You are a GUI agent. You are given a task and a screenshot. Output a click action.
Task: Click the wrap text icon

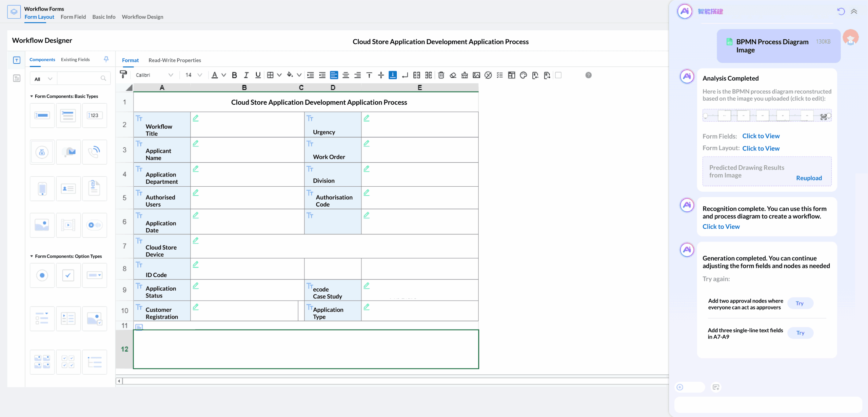point(405,75)
